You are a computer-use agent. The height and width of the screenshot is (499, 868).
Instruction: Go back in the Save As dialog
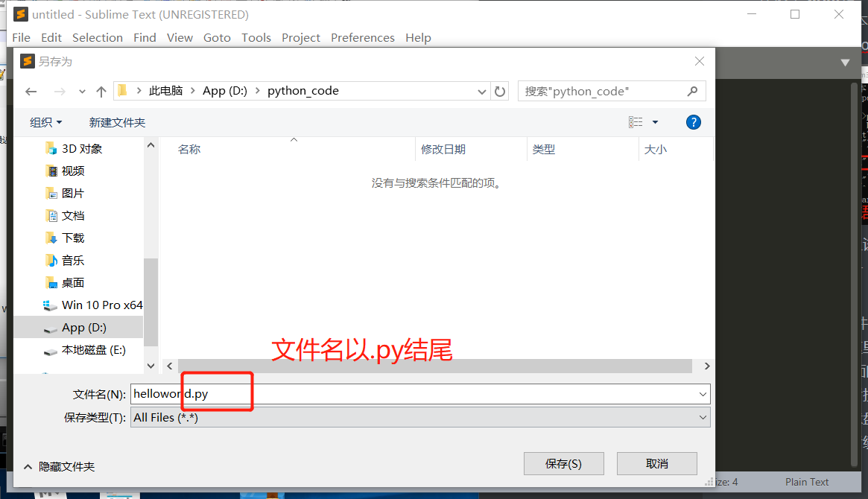[x=31, y=92]
